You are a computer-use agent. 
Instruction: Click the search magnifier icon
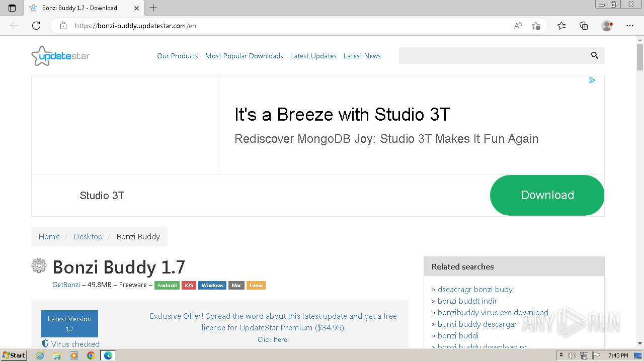(x=594, y=56)
